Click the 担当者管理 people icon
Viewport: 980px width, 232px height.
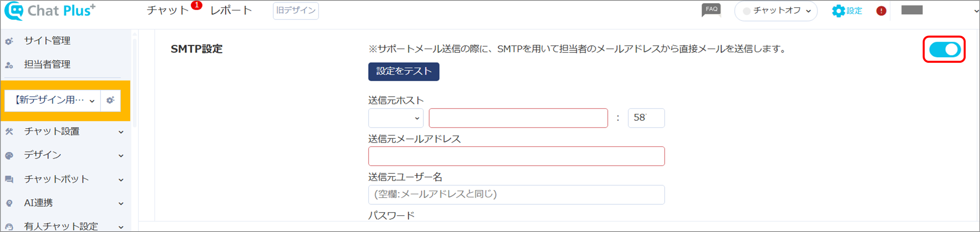(x=9, y=65)
